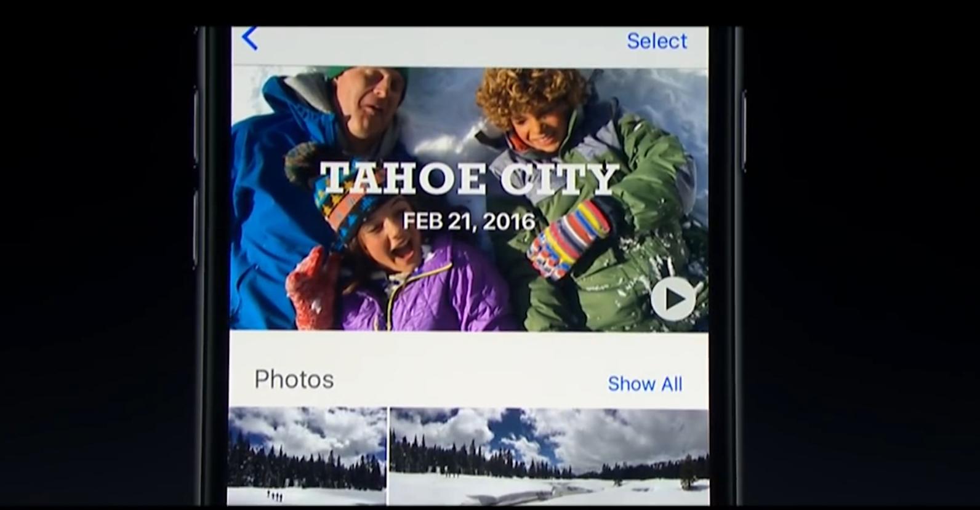Viewport: 980px width, 510px height.
Task: Tap the TAHOE CITY title text
Action: [469, 178]
